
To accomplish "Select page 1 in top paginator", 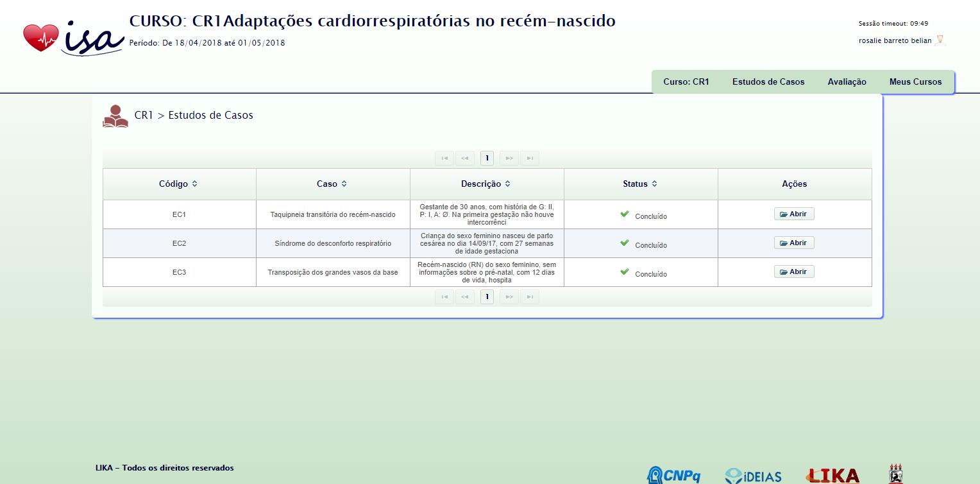I will click(x=487, y=158).
